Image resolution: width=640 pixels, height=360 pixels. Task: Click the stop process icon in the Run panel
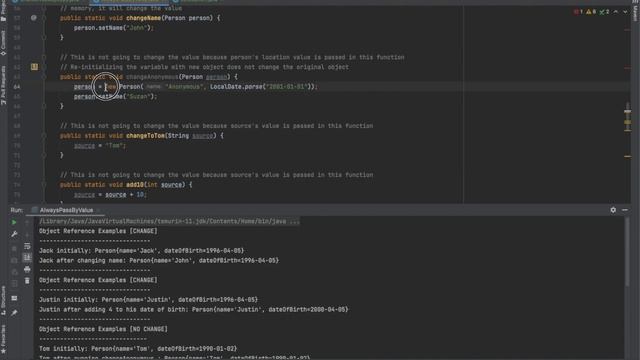14,248
